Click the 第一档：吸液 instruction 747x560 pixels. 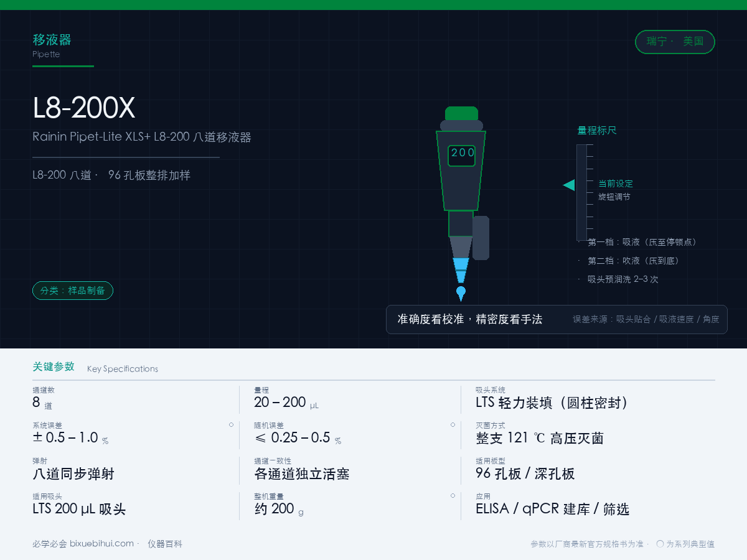[x=642, y=242]
